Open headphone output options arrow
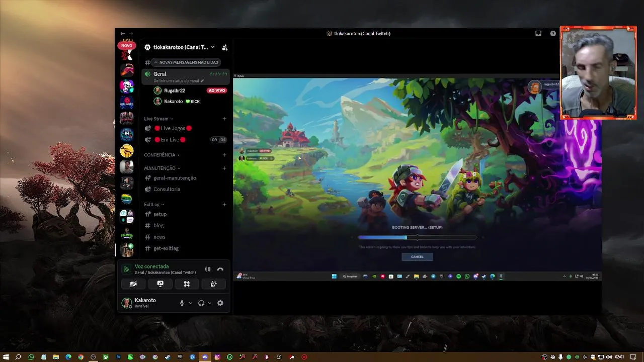644x362 pixels. (209, 303)
